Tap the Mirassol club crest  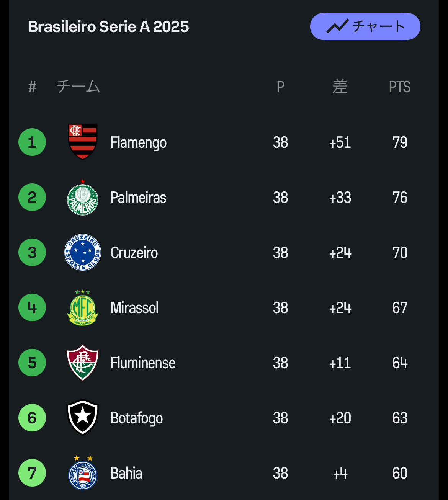[x=83, y=308]
